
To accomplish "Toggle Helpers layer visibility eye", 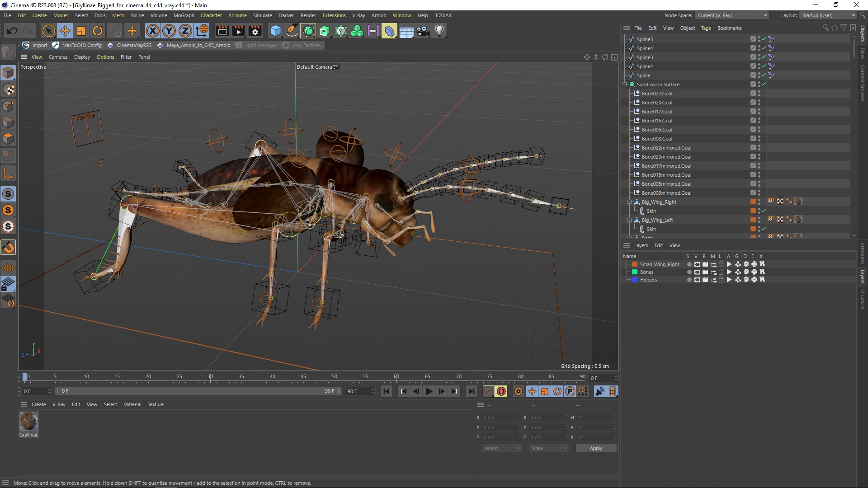I will [x=697, y=280].
